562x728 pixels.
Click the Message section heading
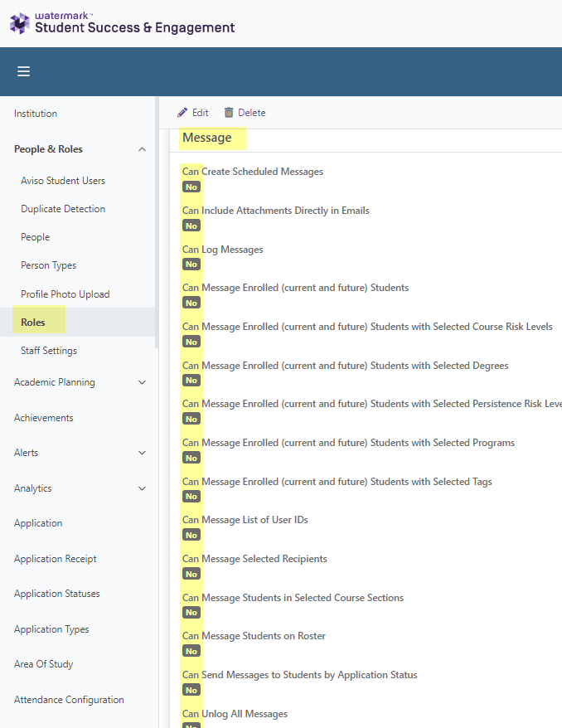click(x=207, y=138)
